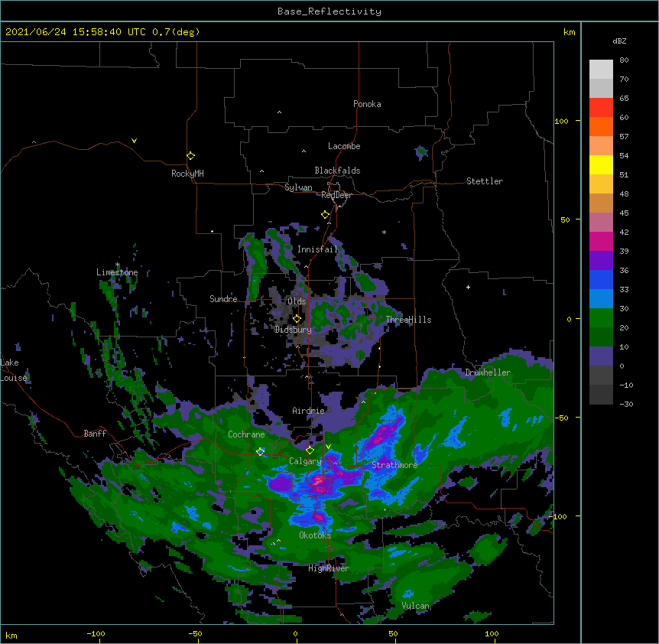Click the Innisfail city label
Screen dimensions: 659x644
pyautogui.click(x=317, y=249)
